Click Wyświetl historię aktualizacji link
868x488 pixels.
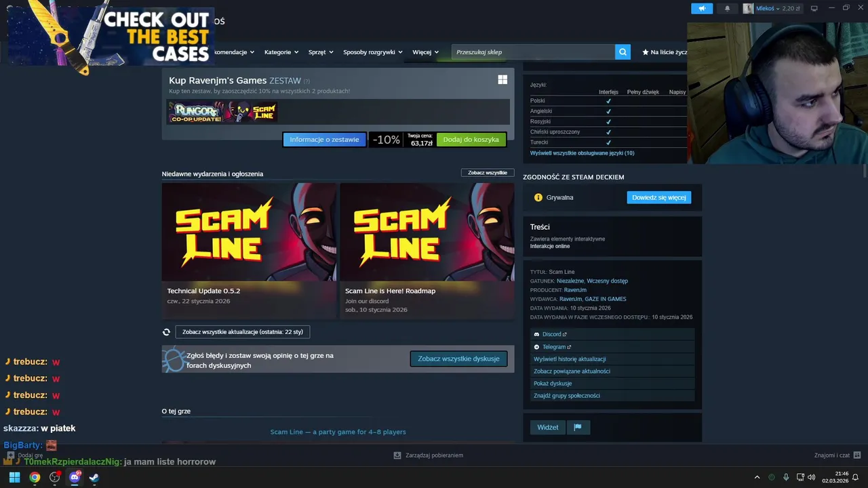tap(570, 359)
